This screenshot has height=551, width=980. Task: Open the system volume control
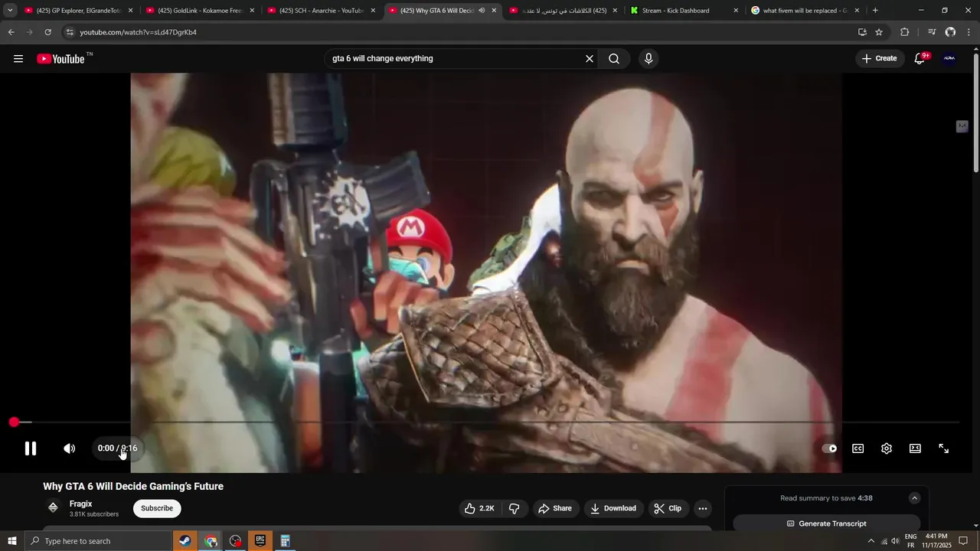(x=895, y=541)
